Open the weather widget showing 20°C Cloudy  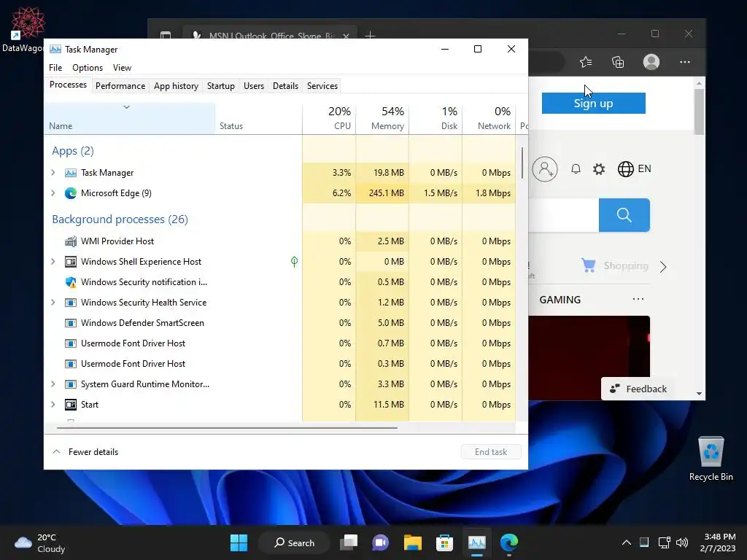point(40,542)
